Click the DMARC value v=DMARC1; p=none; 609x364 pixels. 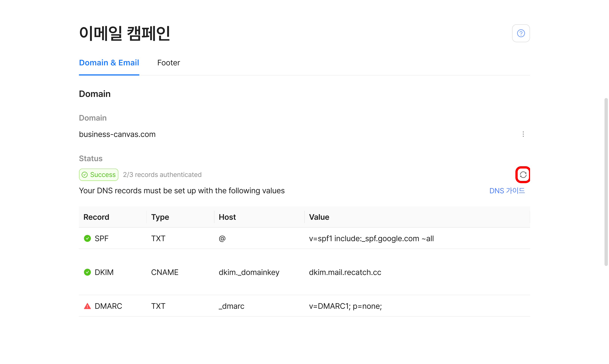(345, 306)
